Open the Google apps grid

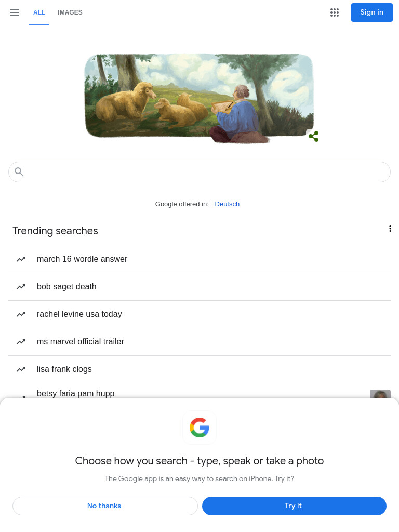pos(335,12)
